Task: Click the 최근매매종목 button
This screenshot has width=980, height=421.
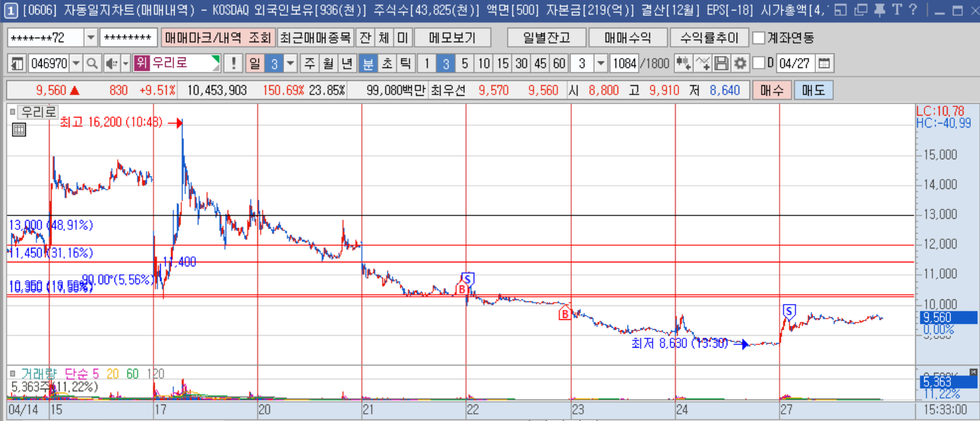Action: coord(315,38)
